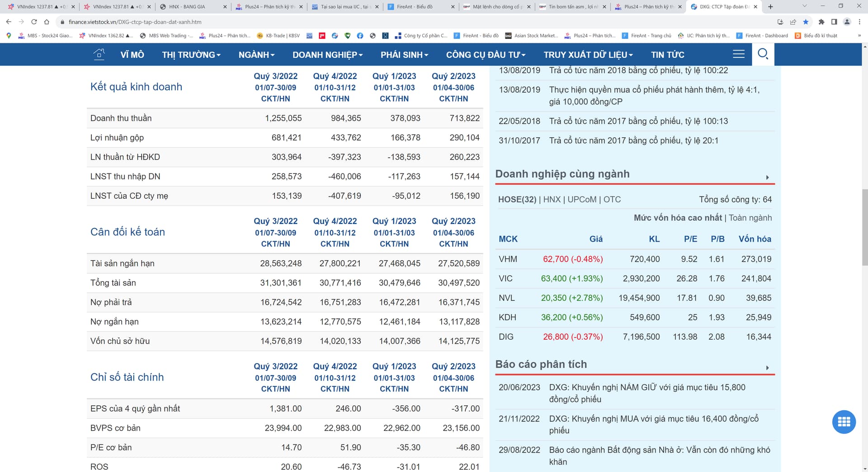
Task: Toggle to Toàn ngành view
Action: [750, 218]
